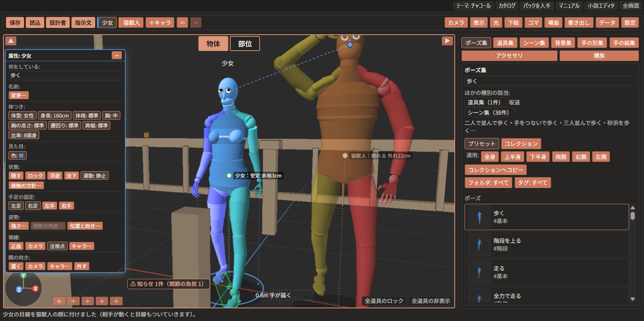The height and width of the screenshot is (321, 644).
Task: Click the blue Z axis on the orientation gizmo
Action: 19,289
